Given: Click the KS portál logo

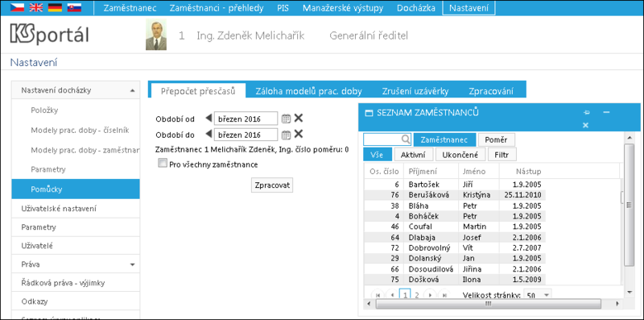Looking at the screenshot, I should click(x=49, y=35).
